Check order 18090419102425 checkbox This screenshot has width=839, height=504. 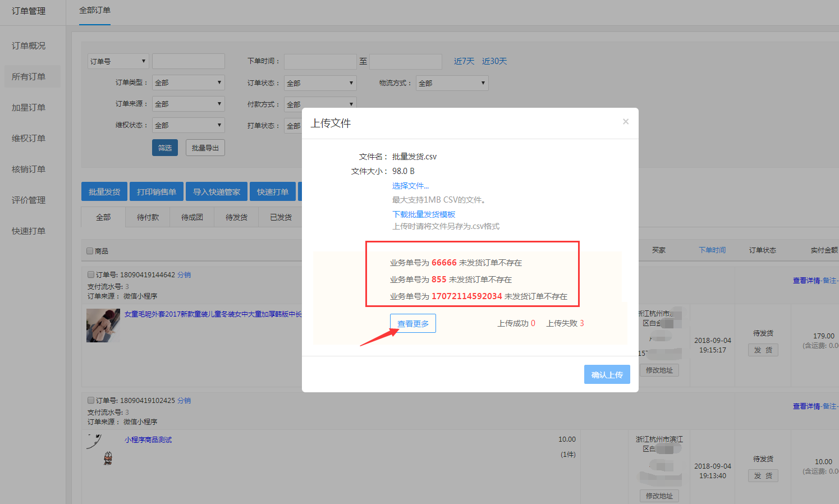[x=91, y=401]
